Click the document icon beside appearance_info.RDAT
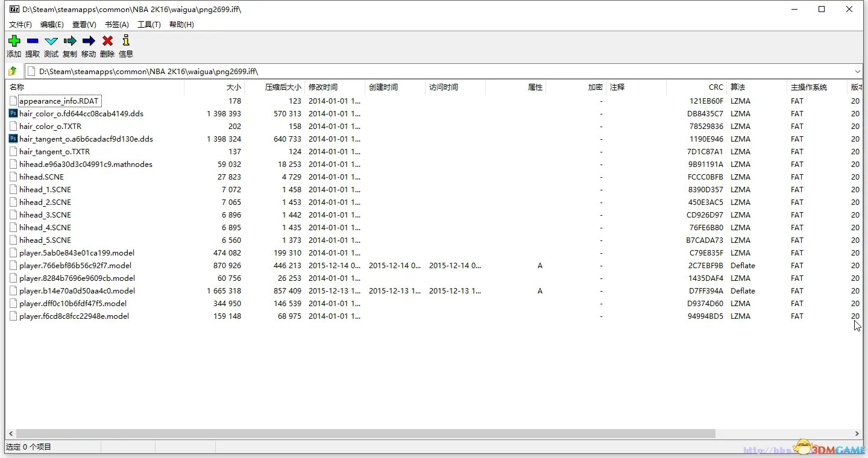This screenshot has width=868, height=458. click(13, 101)
